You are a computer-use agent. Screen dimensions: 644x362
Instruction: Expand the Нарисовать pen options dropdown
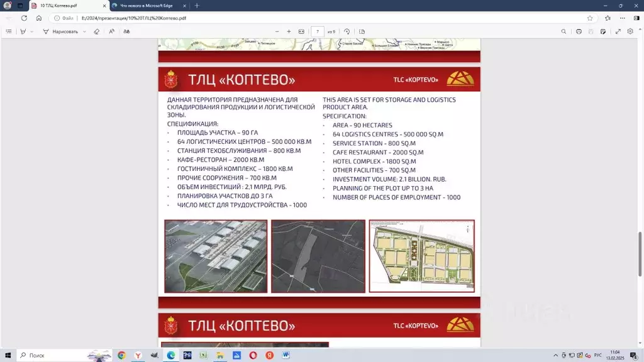pyautogui.click(x=84, y=31)
